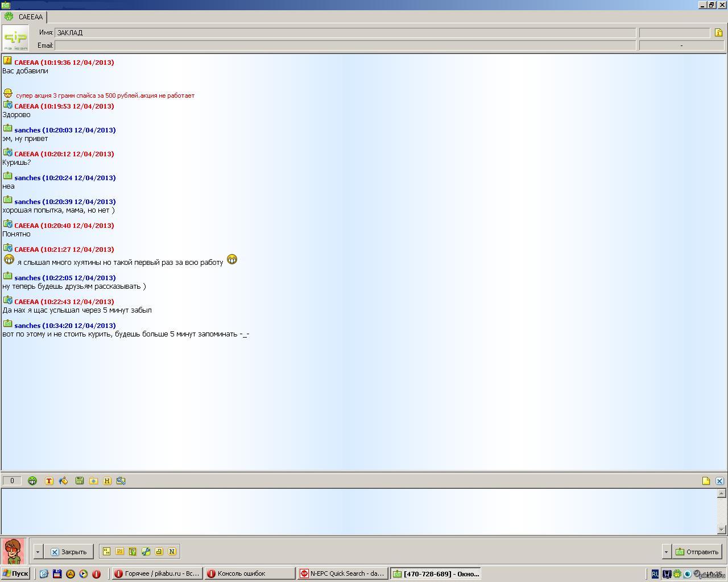The width and height of the screenshot is (728, 582).
Task: Click the yellow note icon above the input
Action: (706, 481)
